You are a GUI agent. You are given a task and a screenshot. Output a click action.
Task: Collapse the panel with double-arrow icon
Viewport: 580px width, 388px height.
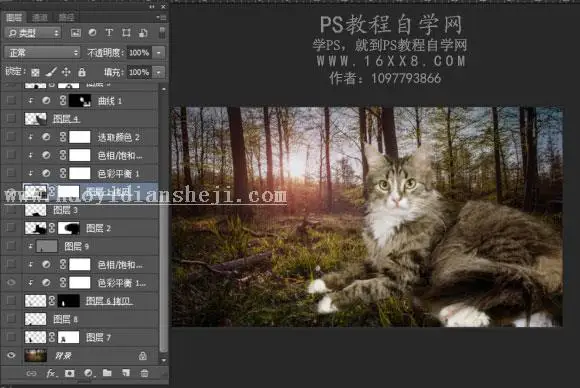(x=152, y=7)
